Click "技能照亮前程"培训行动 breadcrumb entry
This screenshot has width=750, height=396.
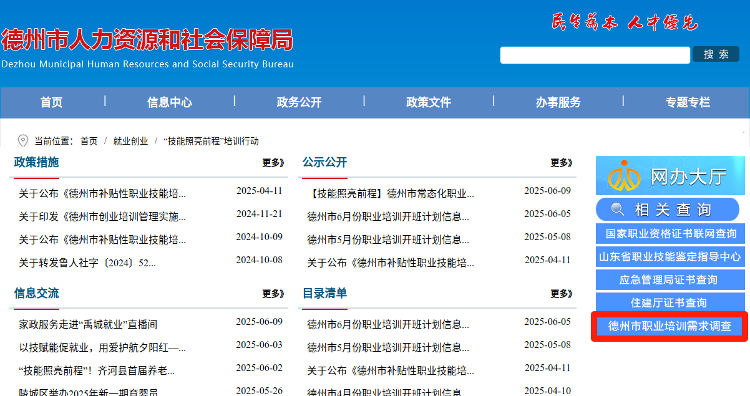[x=211, y=141]
